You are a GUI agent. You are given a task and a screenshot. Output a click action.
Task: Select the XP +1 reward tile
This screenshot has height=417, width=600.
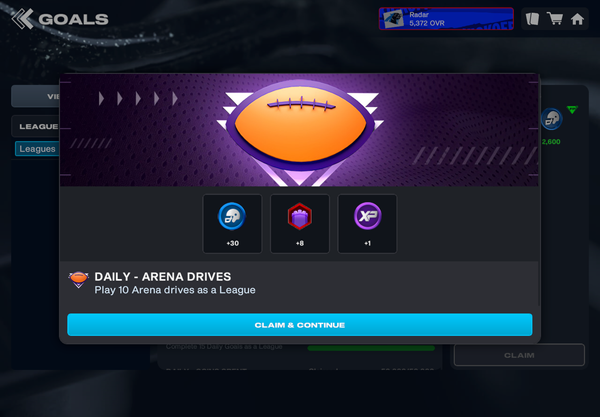click(x=367, y=224)
